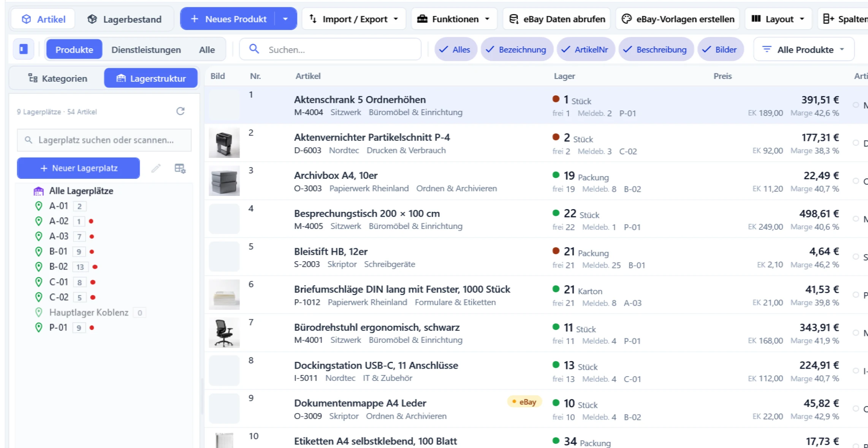Click the warehouse icon of Alle Lagerplätze
Image resolution: width=868 pixels, height=448 pixels.
click(38, 191)
